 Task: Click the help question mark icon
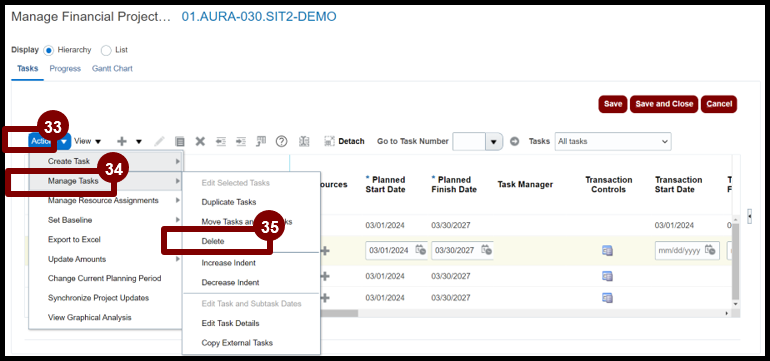[x=281, y=141]
